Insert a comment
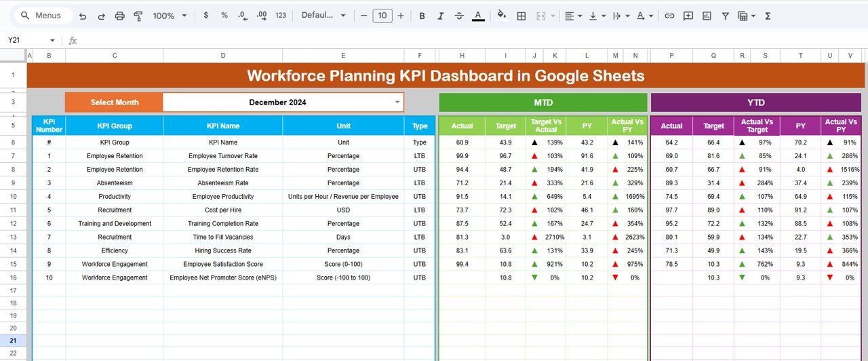The image size is (868, 361). coord(688,16)
